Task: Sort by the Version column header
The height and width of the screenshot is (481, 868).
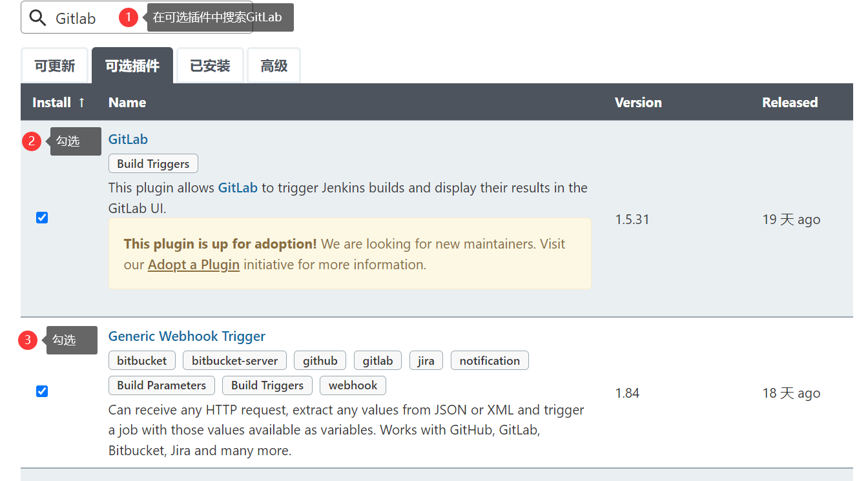Action: [x=638, y=102]
